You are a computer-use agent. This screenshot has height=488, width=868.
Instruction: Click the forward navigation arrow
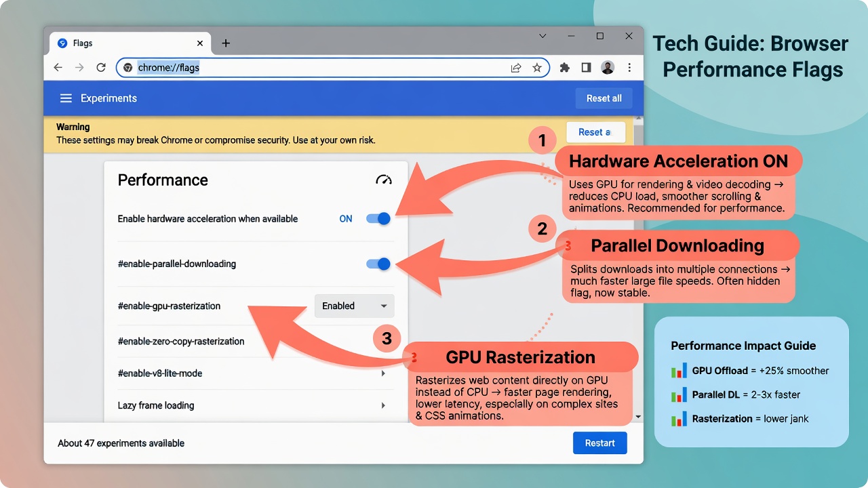point(79,67)
